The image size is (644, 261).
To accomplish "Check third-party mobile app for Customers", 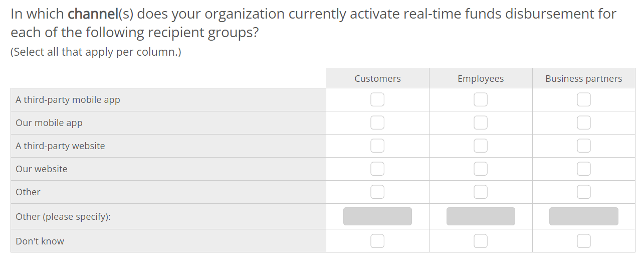I will coord(377,100).
